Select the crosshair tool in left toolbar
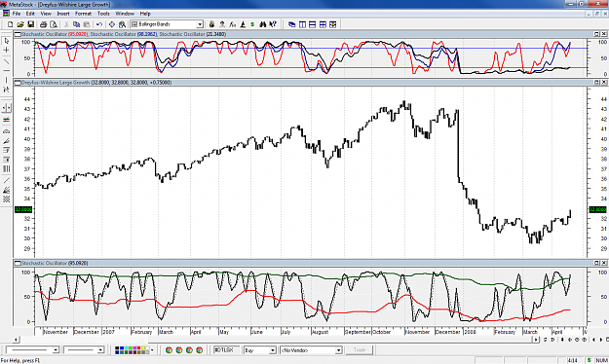 (x=6, y=50)
